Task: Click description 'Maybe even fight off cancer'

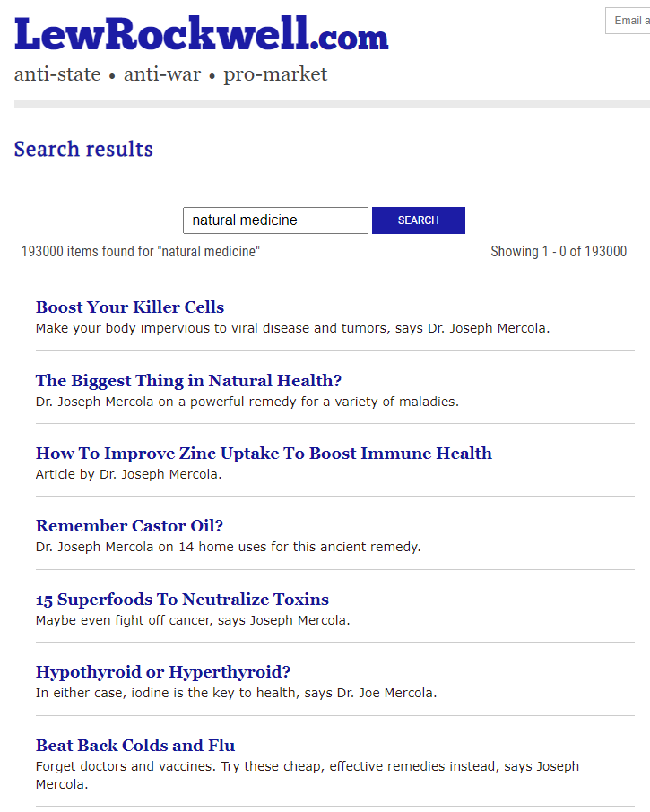Action: point(193,620)
